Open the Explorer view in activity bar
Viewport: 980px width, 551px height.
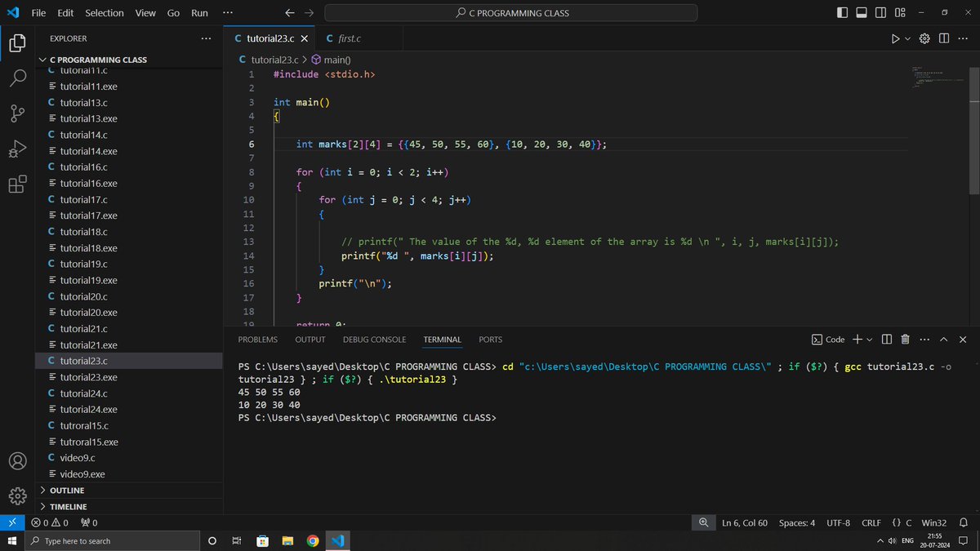(x=17, y=43)
